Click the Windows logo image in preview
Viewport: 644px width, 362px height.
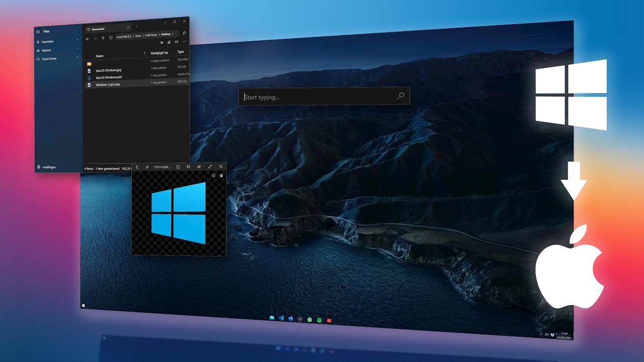coord(179,213)
